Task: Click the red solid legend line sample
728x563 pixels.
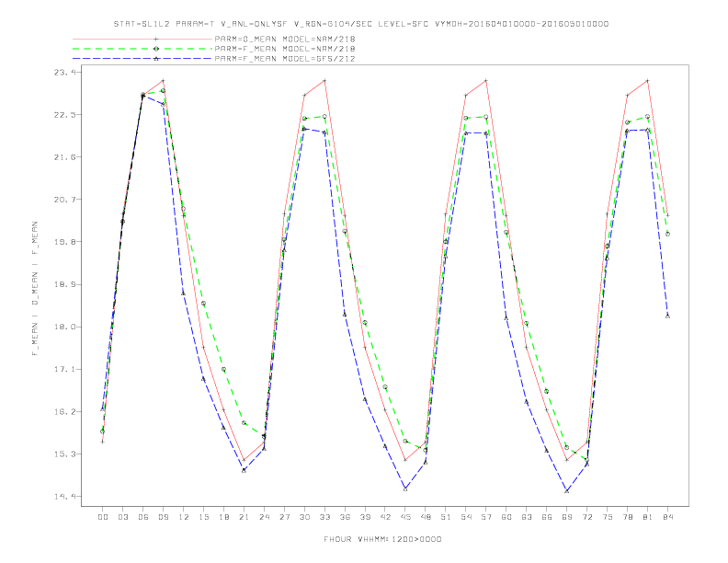Action: coord(142,39)
